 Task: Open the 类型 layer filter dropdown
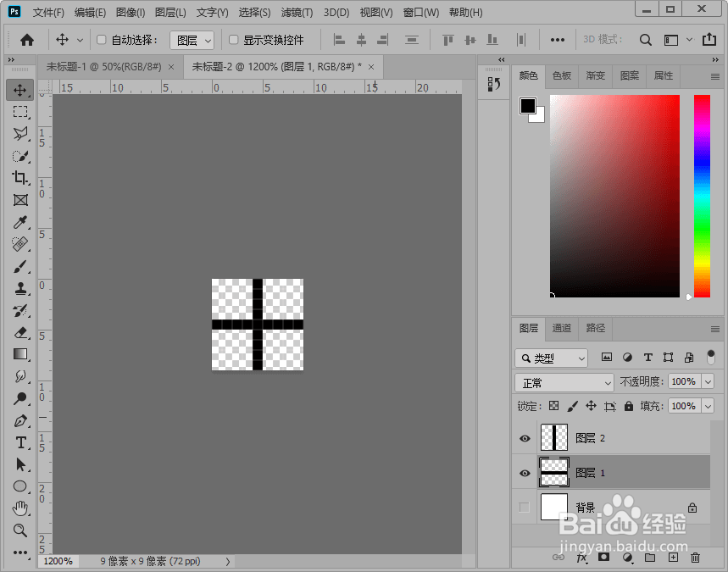pos(551,358)
